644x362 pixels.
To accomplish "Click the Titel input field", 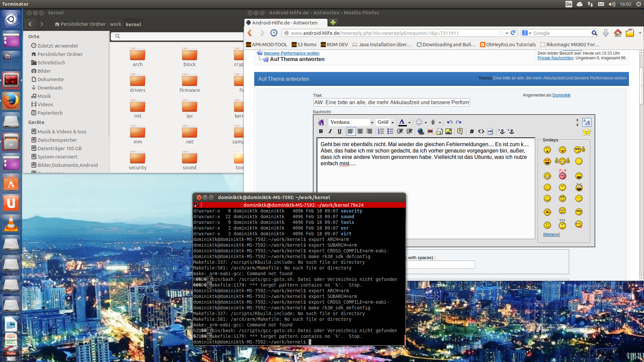I will [x=391, y=103].
